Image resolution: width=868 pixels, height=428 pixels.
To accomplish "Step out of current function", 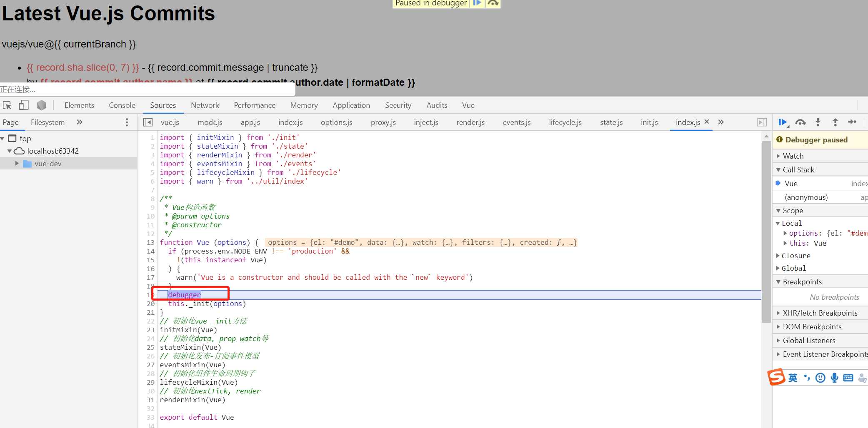I will (835, 122).
